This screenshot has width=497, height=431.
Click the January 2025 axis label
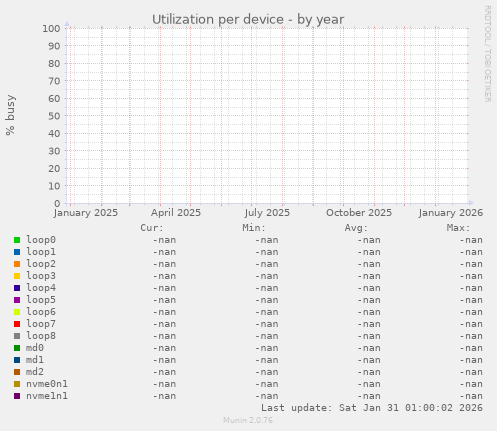point(86,213)
